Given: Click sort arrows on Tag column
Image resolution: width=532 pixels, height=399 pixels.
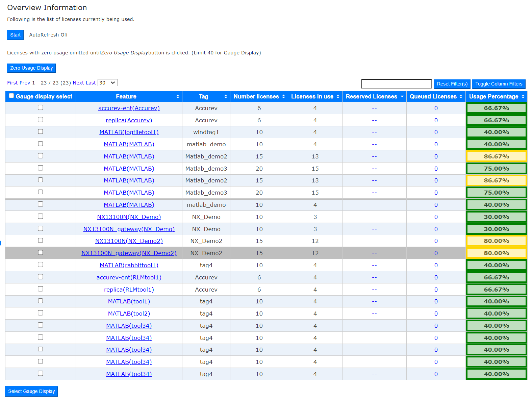Looking at the screenshot, I should point(226,97).
